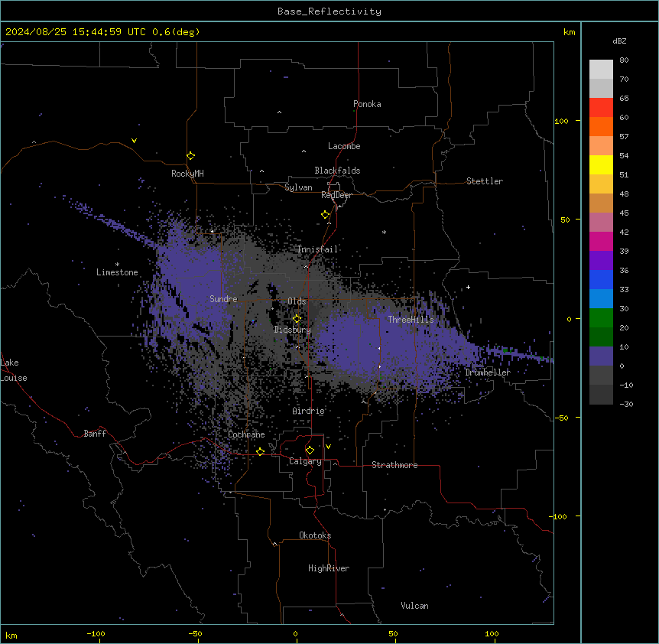Click the Strathmore label
The height and width of the screenshot is (644, 659).
pos(394,465)
